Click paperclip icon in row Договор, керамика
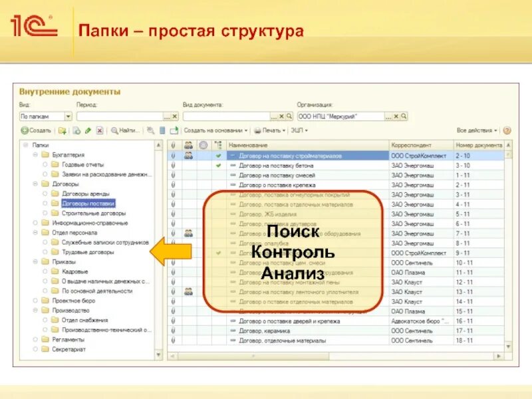Screen dimensions: 532x399 [x=173, y=331]
